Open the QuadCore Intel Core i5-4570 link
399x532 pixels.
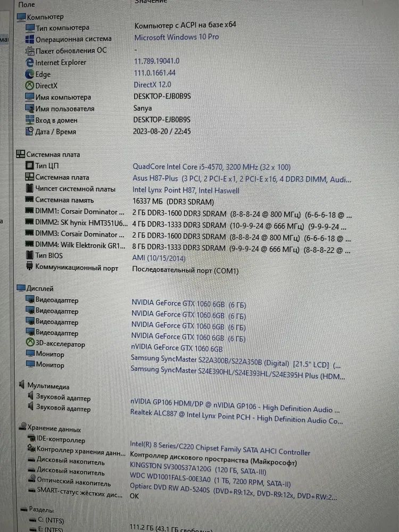(x=211, y=167)
